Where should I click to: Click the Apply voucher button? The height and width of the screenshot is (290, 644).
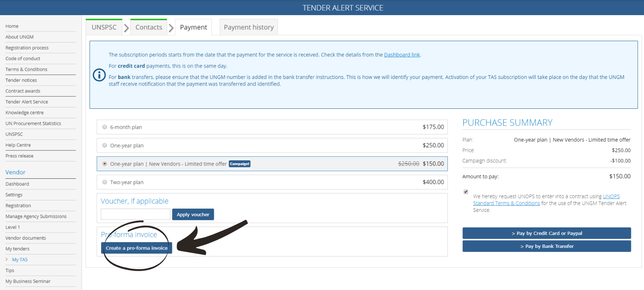193,214
